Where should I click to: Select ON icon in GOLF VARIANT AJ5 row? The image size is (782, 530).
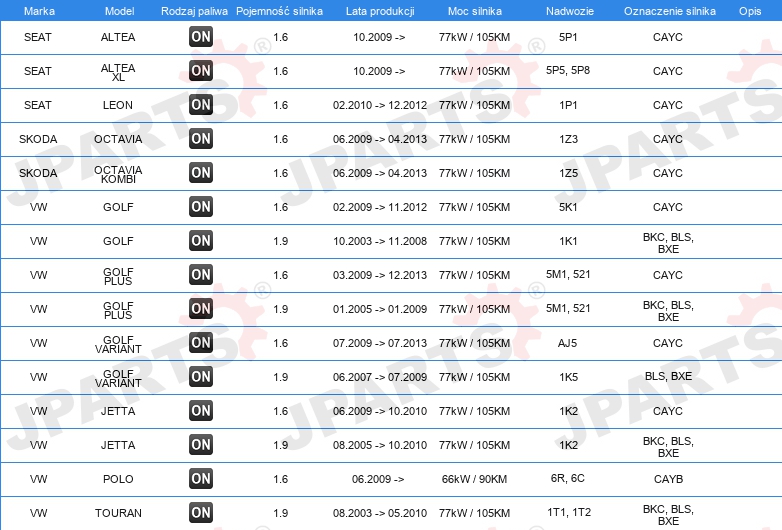[201, 343]
